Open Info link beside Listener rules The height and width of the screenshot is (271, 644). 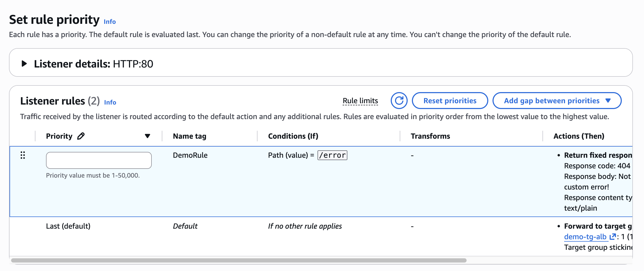point(110,102)
